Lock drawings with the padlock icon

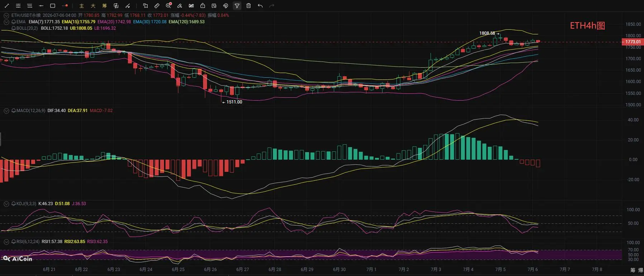click(203, 6)
